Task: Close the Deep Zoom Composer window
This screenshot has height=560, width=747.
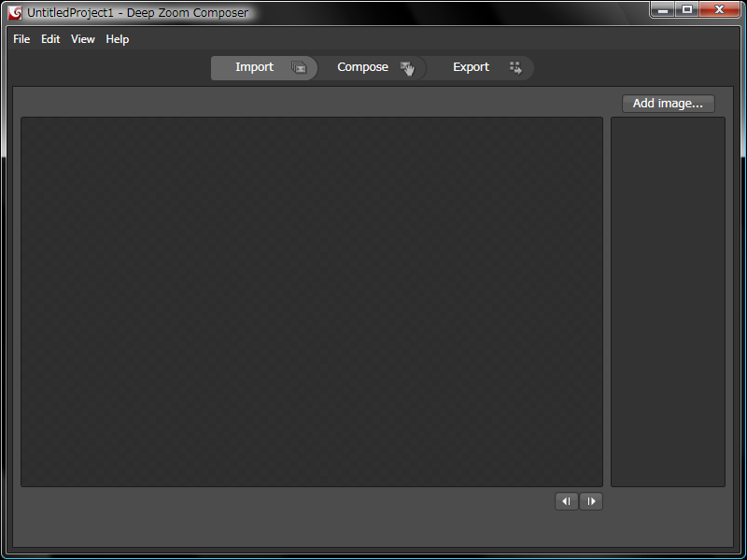Action: tap(719, 10)
